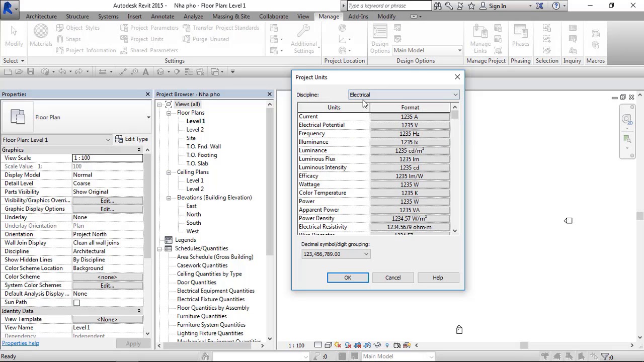The height and width of the screenshot is (362, 644).
Task: Collapse the Graphics section in Properties
Action: (x=139, y=150)
